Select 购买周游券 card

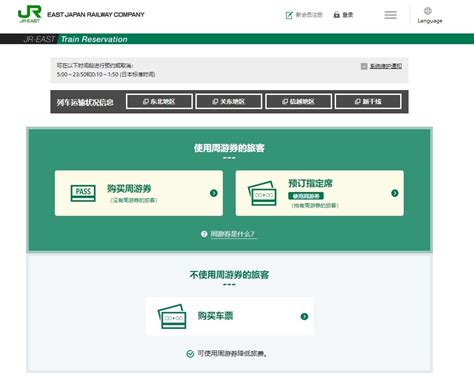(x=139, y=193)
